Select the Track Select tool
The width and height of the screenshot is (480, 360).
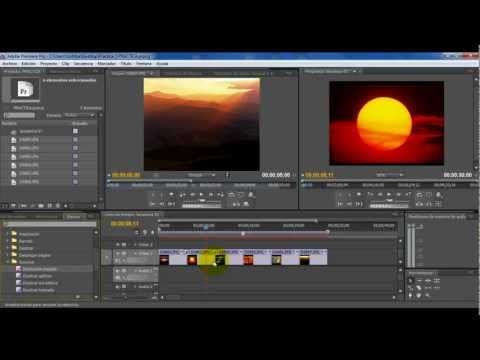420,281
